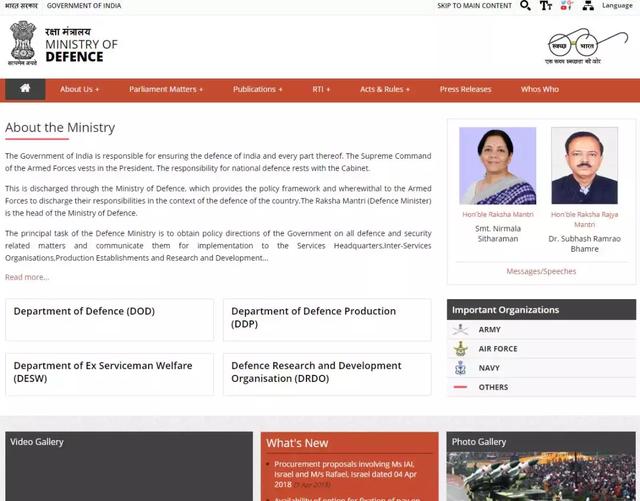Click the What's New heading
This screenshot has height=501, width=640.
297,443
